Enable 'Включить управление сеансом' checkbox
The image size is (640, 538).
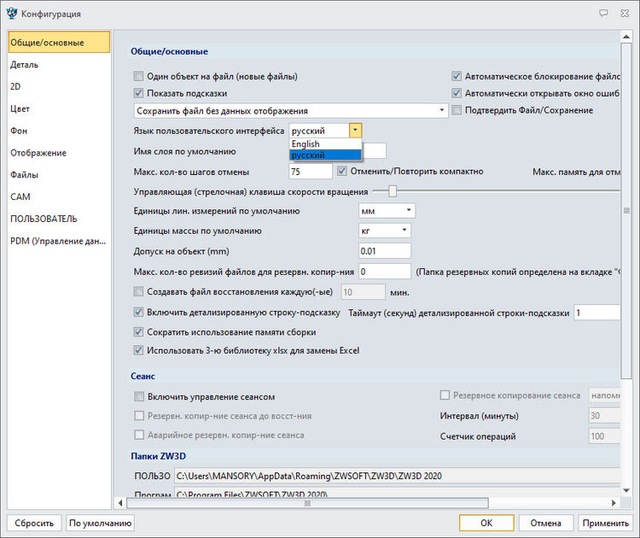[x=139, y=396]
